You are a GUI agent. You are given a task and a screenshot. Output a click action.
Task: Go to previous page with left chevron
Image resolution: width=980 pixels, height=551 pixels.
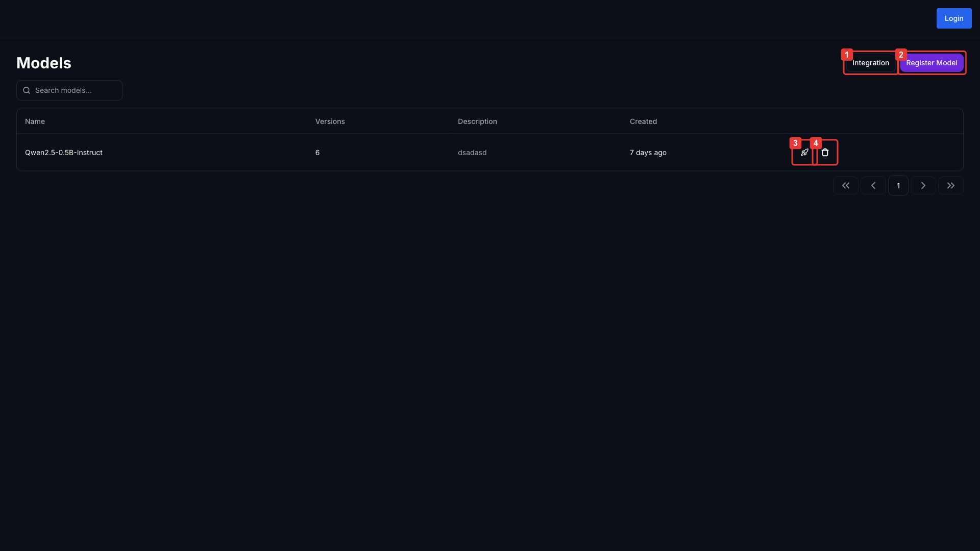(x=873, y=186)
